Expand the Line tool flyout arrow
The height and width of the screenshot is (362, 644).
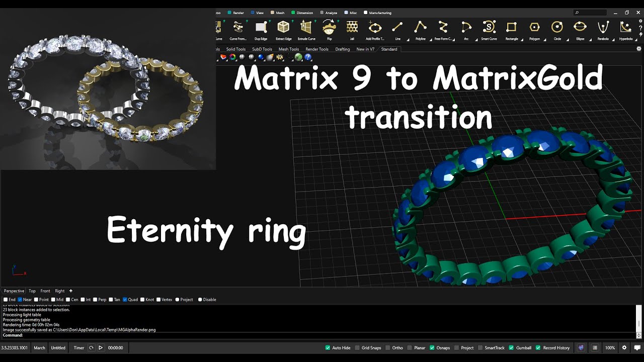pyautogui.click(x=408, y=40)
